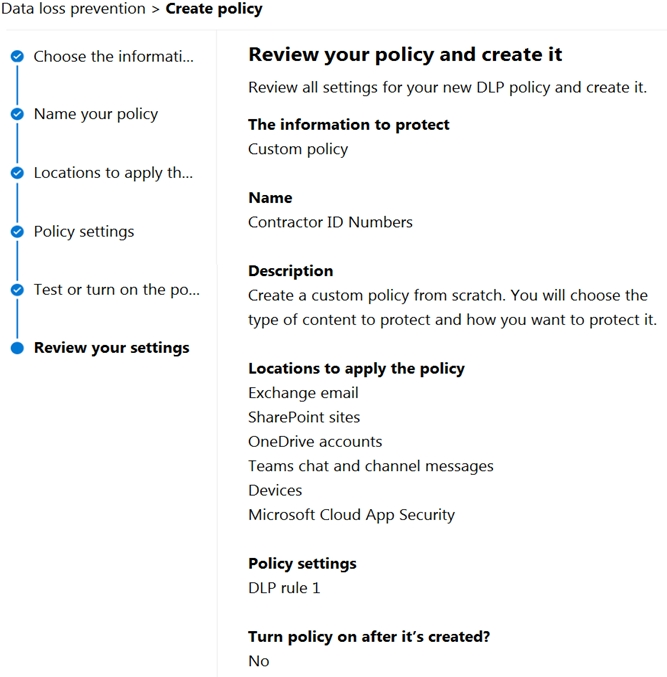Select the Review your settings step
This screenshot has height=677, width=667.
[111, 348]
